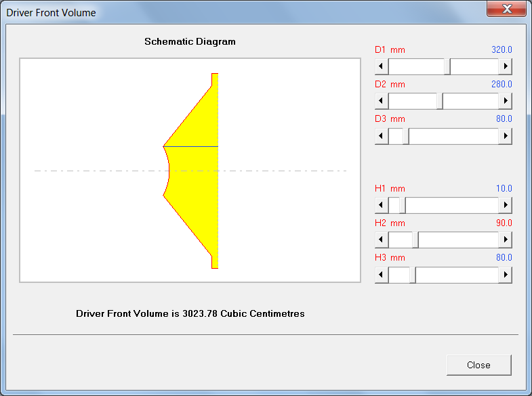Click the D3 value 80.0
The image size is (532, 396).
[504, 119]
